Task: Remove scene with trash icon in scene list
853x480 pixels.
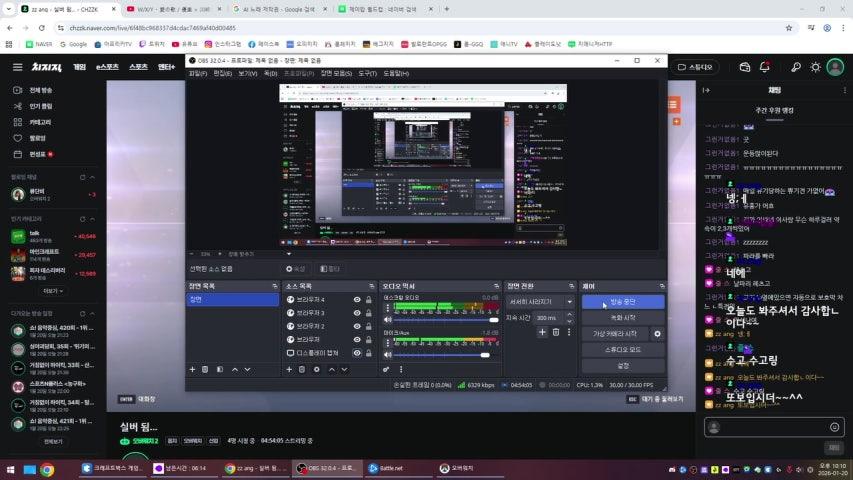Action: 206,369
